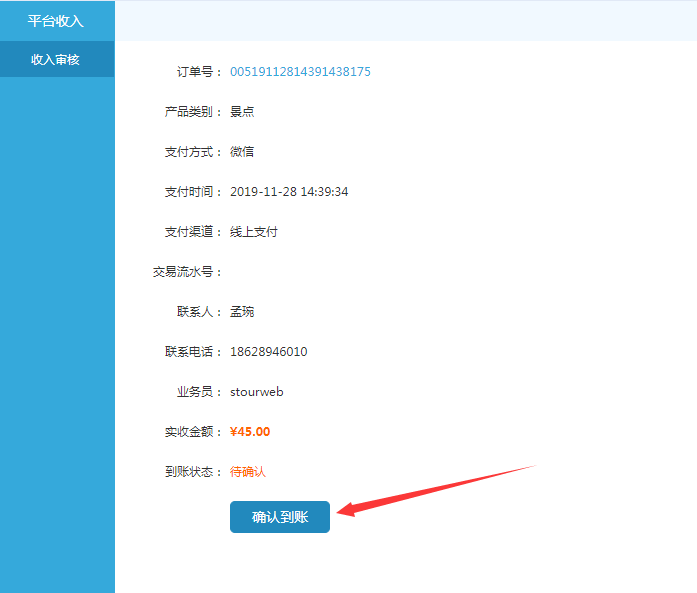Click the salesperson value stourweb

pos(257,392)
